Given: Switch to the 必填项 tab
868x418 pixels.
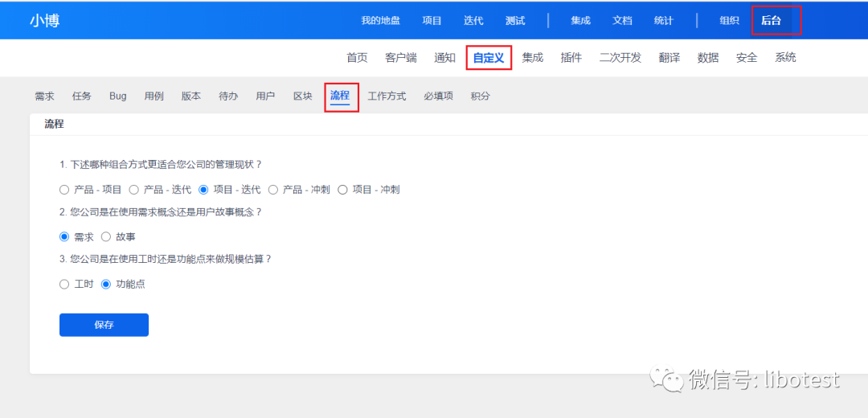Looking at the screenshot, I should pos(439,96).
